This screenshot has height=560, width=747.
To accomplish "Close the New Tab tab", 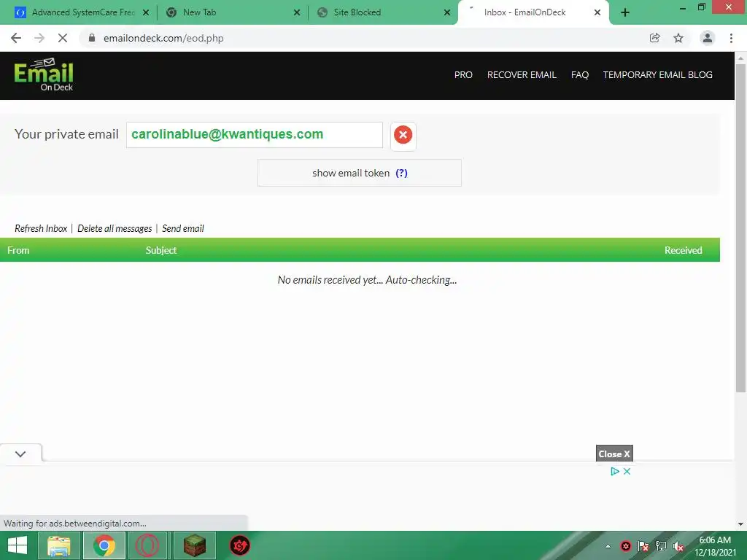I will [x=297, y=13].
